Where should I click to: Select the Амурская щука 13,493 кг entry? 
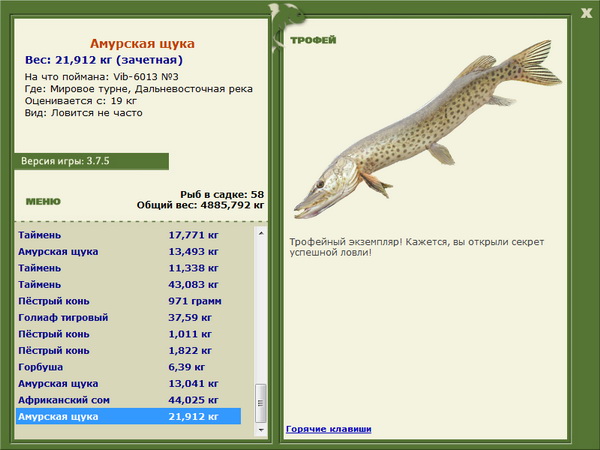pos(129,251)
